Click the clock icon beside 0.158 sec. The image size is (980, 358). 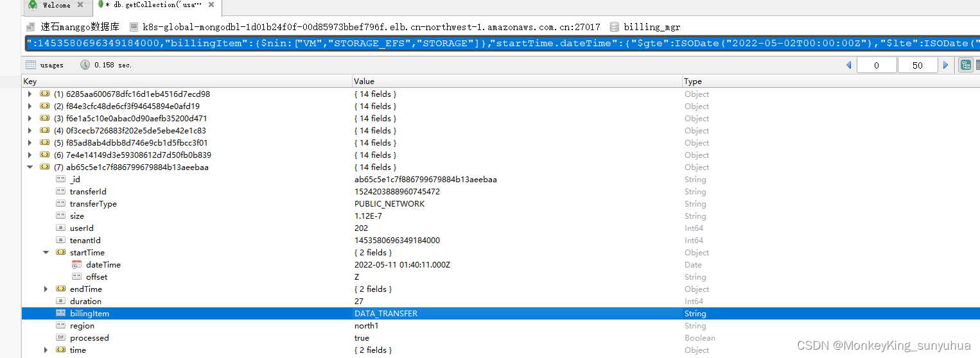85,65
